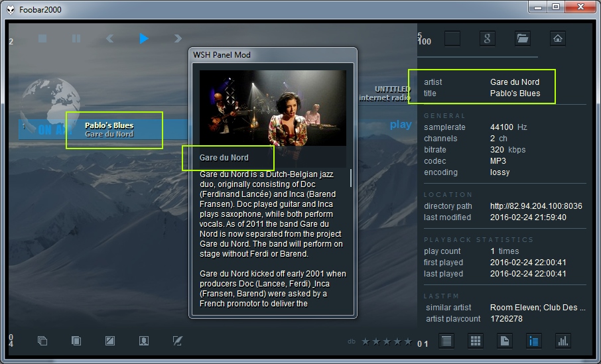Click the directory path http://82.94.204.100:8036
Image resolution: width=601 pixels, height=364 pixels.
536,206
